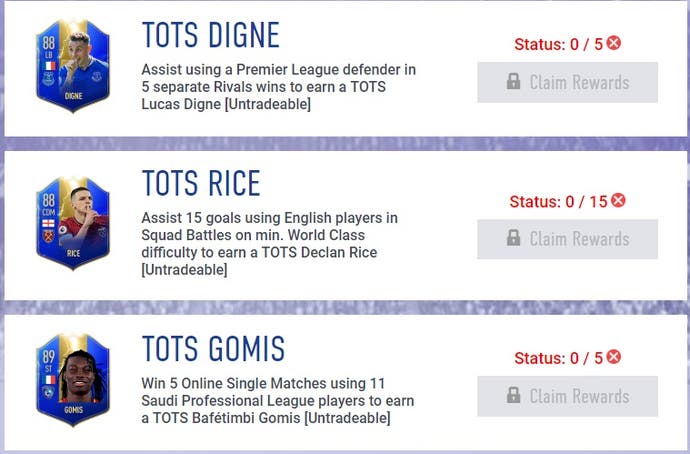The image size is (690, 454).
Task: Click the Premier League defender assist description
Action: [x=279, y=87]
